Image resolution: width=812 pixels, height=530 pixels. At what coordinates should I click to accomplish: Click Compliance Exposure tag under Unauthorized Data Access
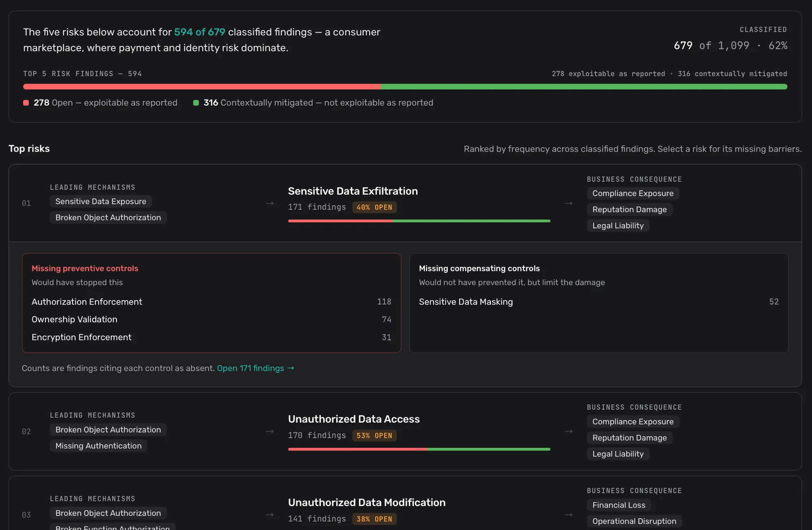click(633, 422)
